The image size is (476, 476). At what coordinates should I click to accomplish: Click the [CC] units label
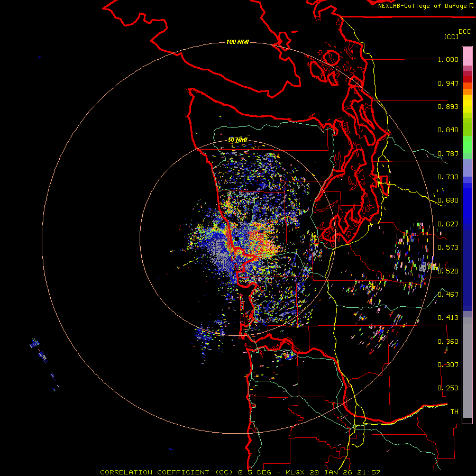click(452, 36)
